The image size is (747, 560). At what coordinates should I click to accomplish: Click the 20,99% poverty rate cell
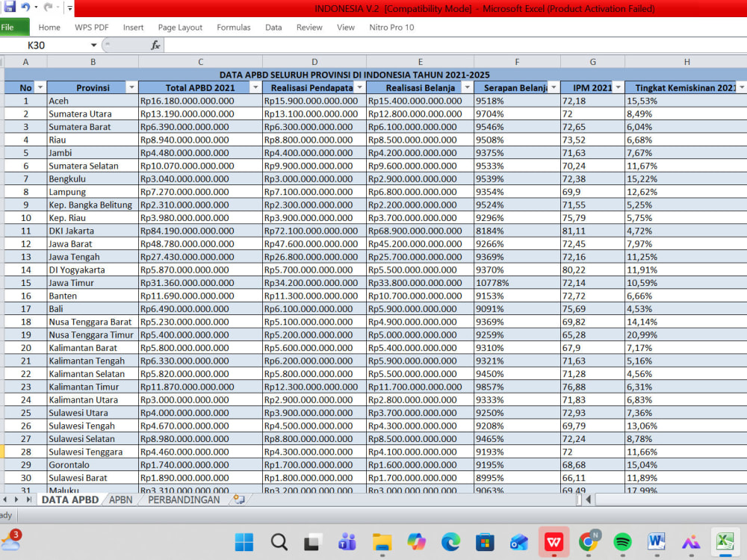(686, 335)
